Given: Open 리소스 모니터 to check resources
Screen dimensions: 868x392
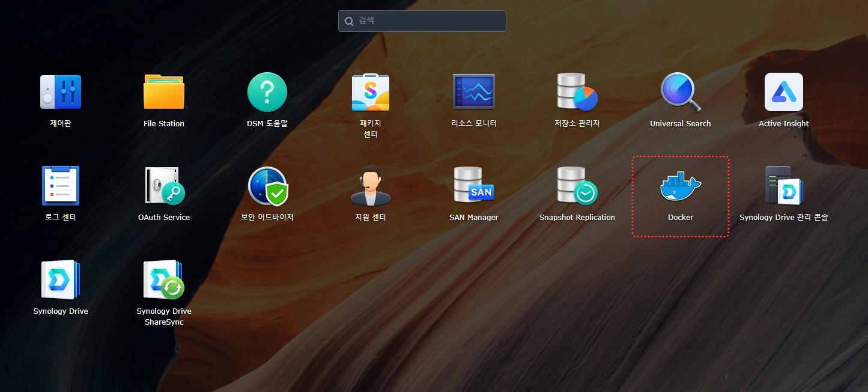Looking at the screenshot, I should pyautogui.click(x=473, y=91).
